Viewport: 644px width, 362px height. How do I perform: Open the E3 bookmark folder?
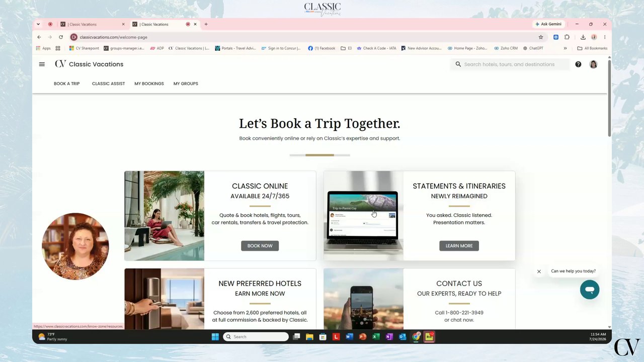pos(346,48)
